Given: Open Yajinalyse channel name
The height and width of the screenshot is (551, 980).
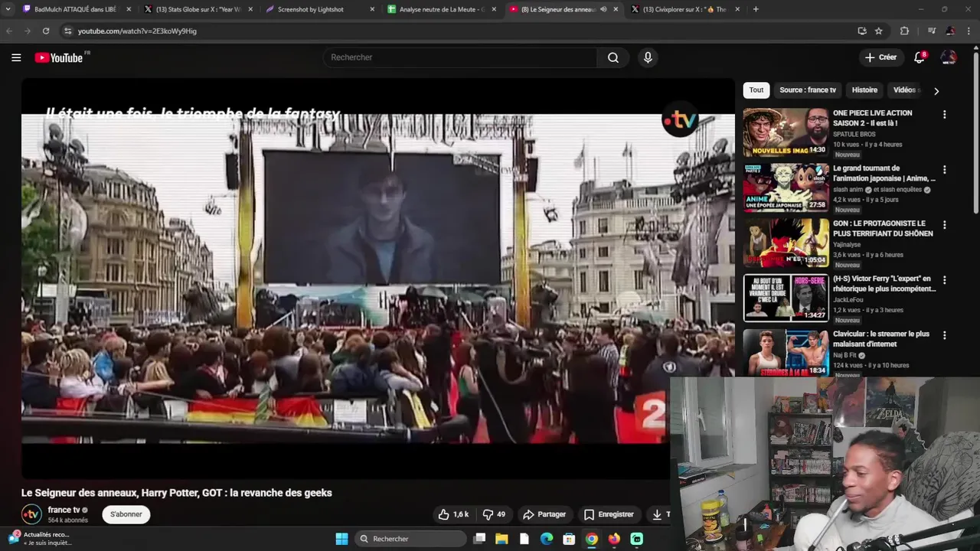Looking at the screenshot, I should (848, 245).
